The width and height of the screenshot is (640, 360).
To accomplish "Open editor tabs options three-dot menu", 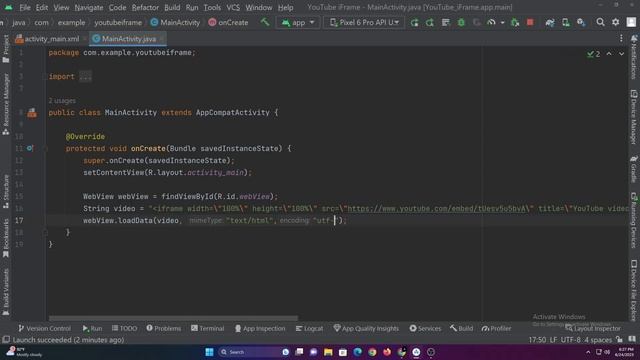I will click(x=621, y=38).
